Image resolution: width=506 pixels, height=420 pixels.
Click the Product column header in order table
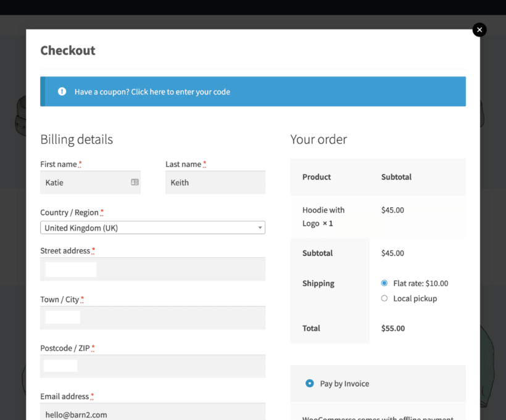tap(317, 177)
